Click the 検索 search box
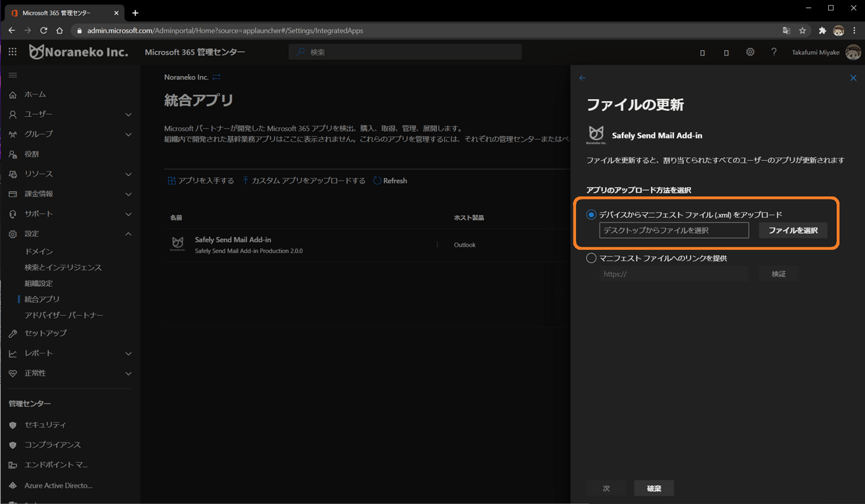 405,52
